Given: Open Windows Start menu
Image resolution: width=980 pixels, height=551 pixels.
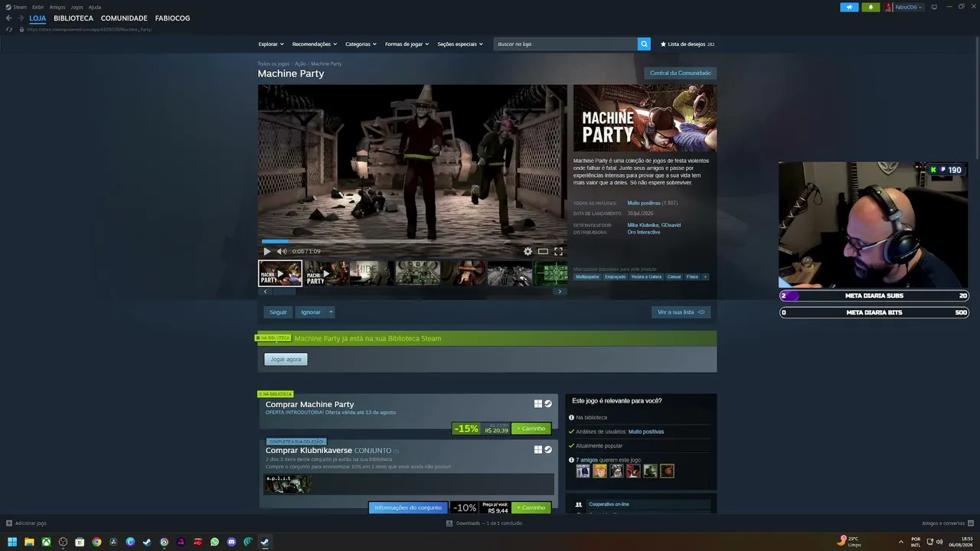Looking at the screenshot, I should [x=12, y=542].
